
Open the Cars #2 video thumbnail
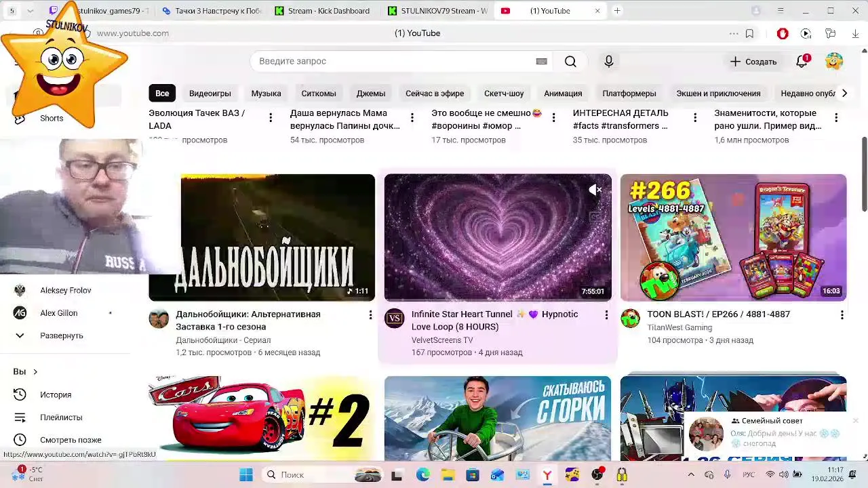(262, 418)
